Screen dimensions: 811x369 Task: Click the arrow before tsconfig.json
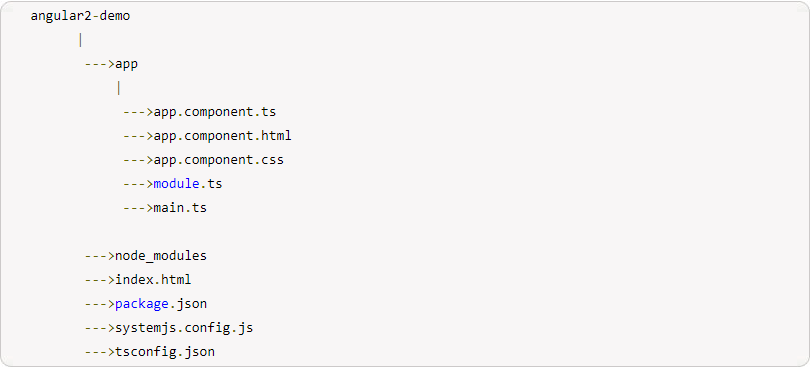point(99,352)
